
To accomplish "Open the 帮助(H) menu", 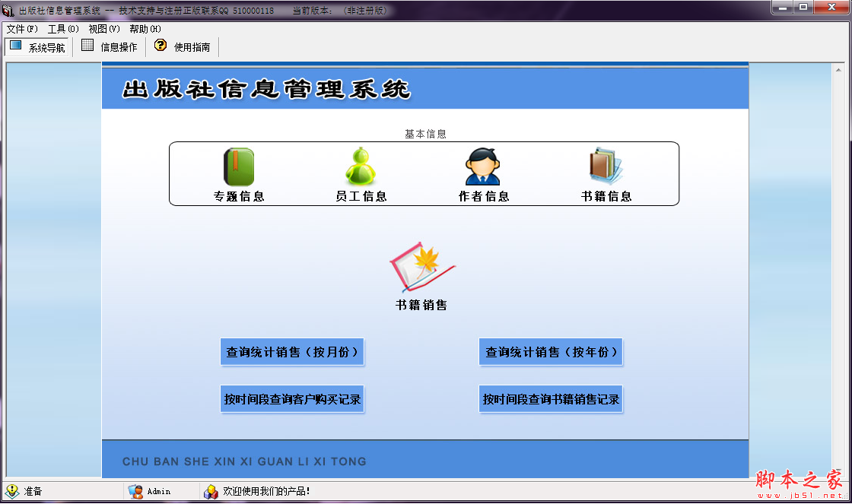I will click(145, 29).
